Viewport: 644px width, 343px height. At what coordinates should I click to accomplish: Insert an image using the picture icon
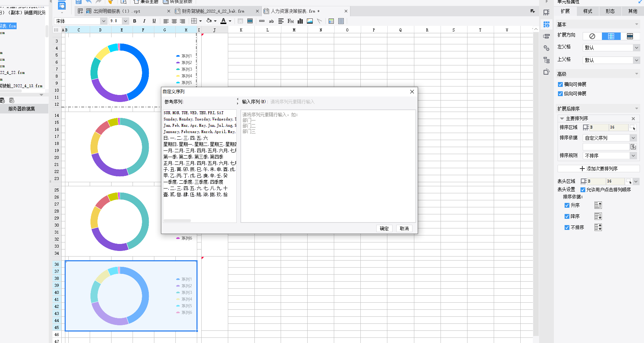(x=310, y=21)
